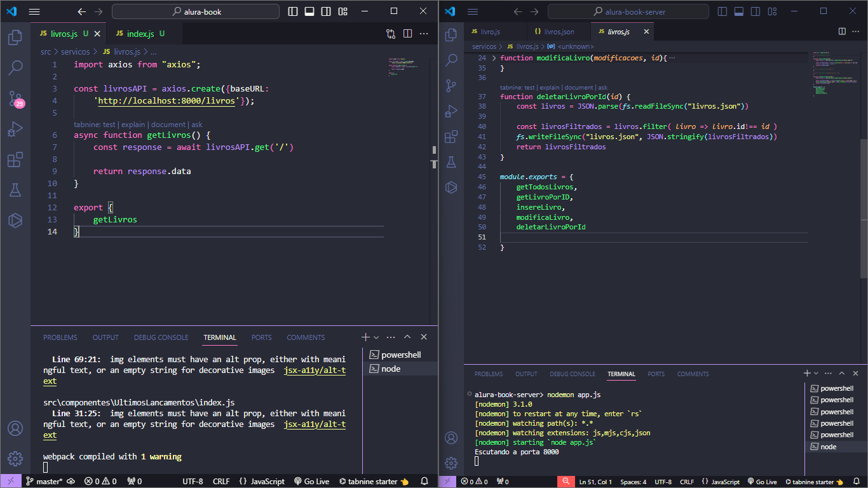
Task: Split editor right in alura-book window
Action: click(407, 34)
